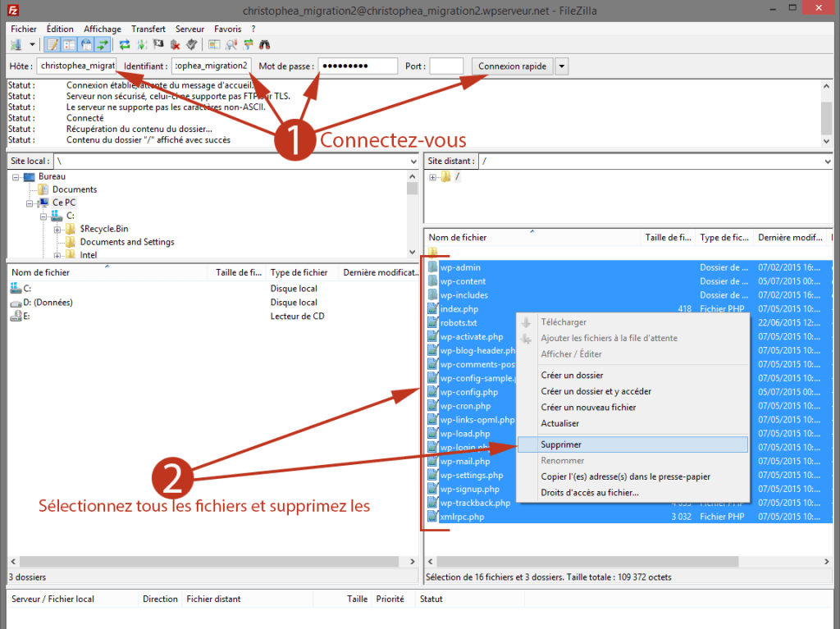Toggle the local directory tree display
840x629 pixels.
(x=69, y=45)
